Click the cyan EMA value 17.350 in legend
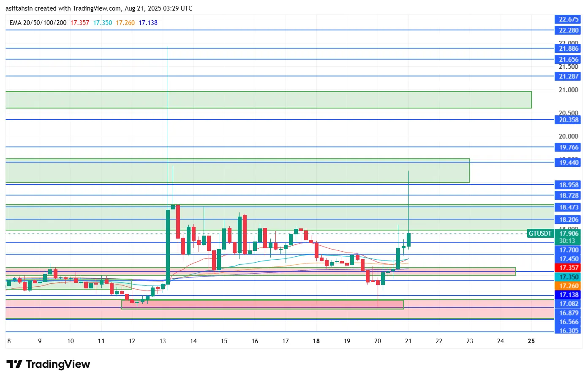 point(103,23)
